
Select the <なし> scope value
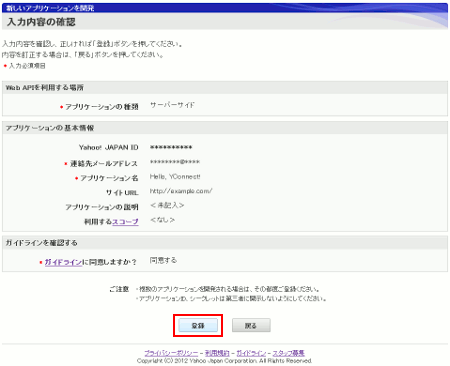[162, 220]
